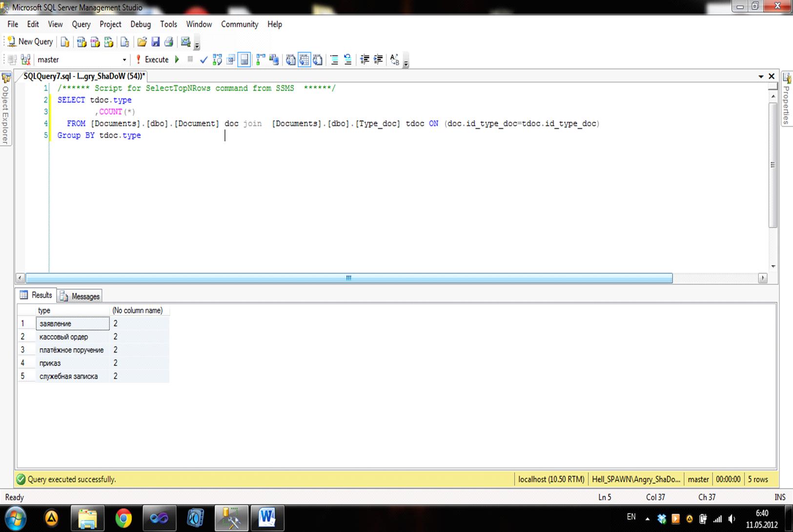Open file using the folder icon

pos(142,42)
